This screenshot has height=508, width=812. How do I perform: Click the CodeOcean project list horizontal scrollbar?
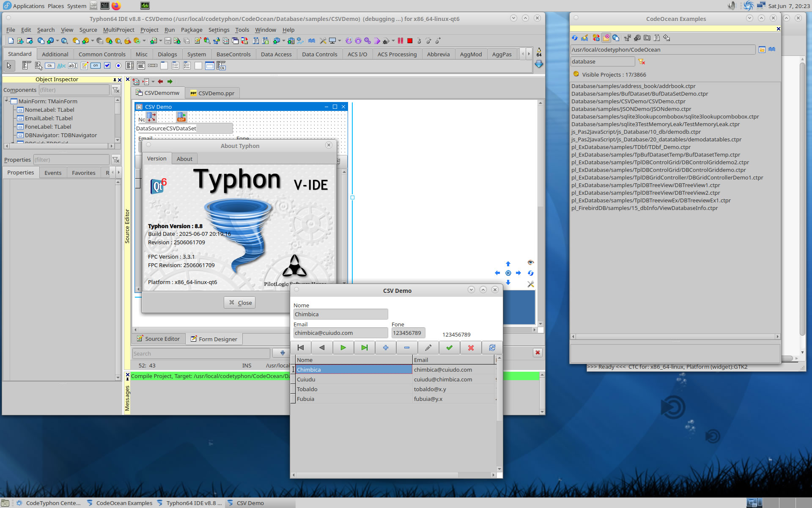[x=675, y=337]
